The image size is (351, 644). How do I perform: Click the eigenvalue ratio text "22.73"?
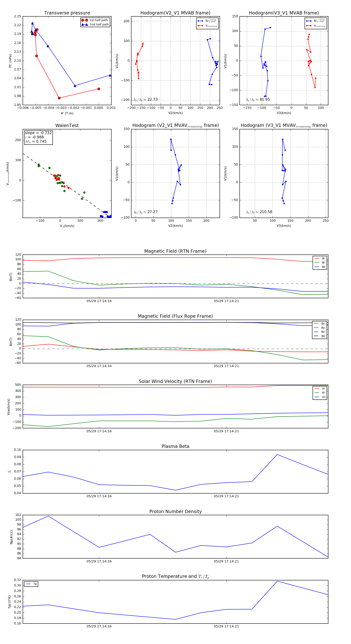(152, 100)
